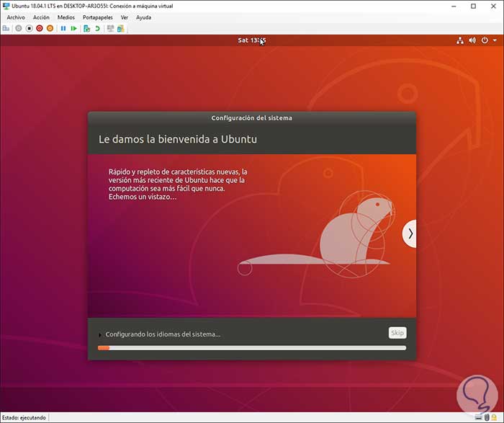The width and height of the screenshot is (504, 423).
Task: Pause the virtual machine
Action: pos(63,29)
